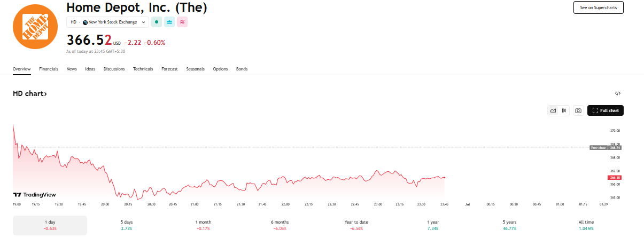Viewport: 644px width, 238px height.
Task: Choose the 1 month range
Action: [203, 225]
